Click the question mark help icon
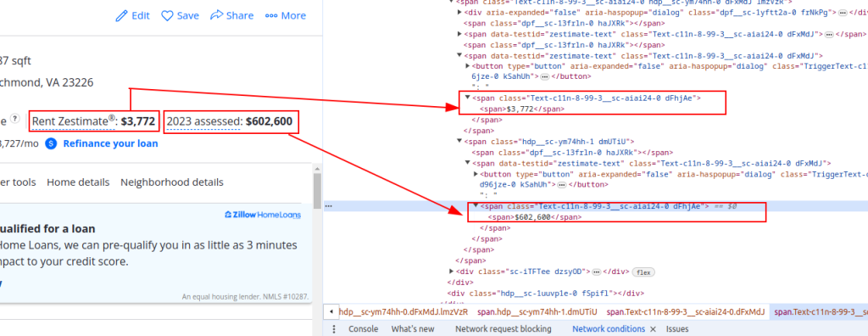This screenshot has height=336, width=868. click(15, 119)
